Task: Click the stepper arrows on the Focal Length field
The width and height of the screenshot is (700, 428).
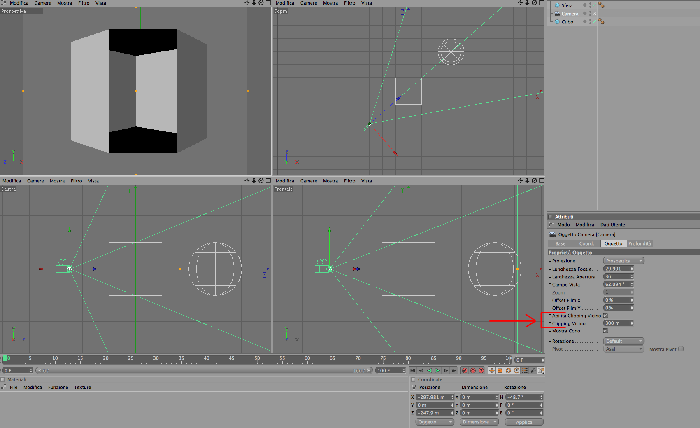Action: tap(632, 269)
